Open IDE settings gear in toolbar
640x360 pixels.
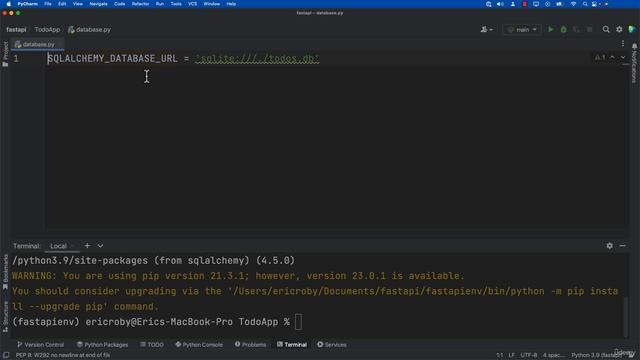click(x=619, y=29)
